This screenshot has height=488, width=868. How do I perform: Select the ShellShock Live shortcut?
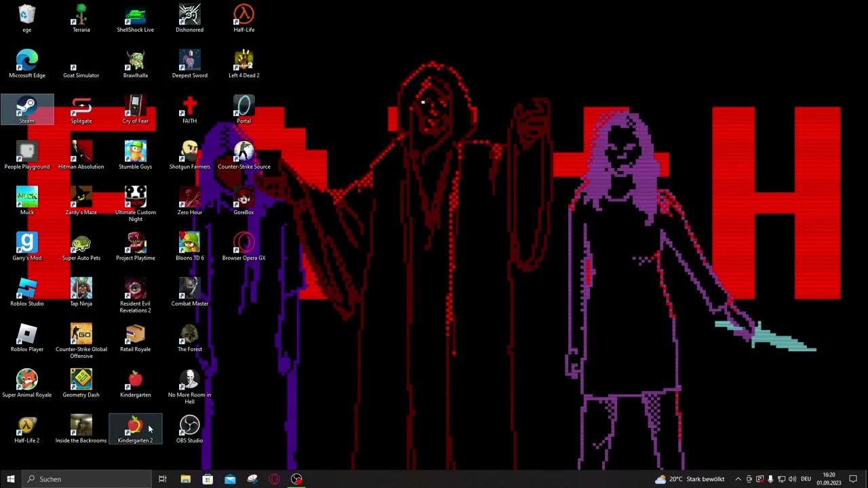point(136,19)
